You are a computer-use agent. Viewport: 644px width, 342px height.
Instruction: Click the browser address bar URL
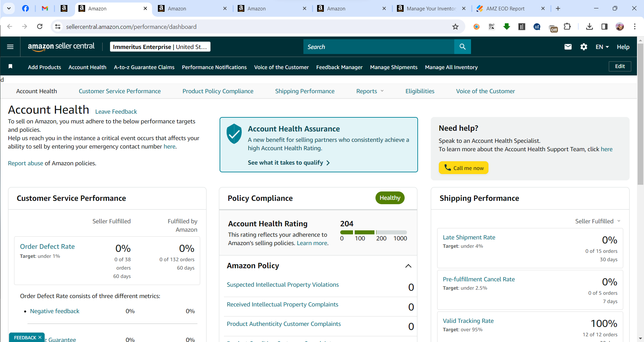tap(131, 26)
